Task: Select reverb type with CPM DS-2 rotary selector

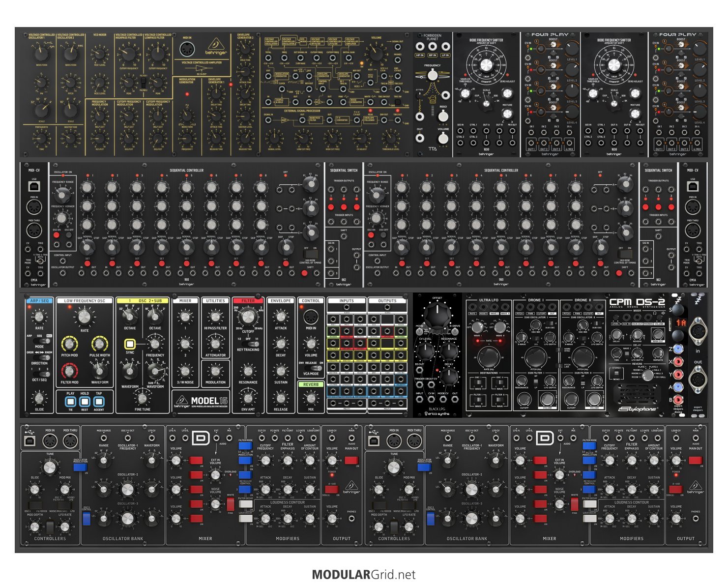Action: coord(647,375)
